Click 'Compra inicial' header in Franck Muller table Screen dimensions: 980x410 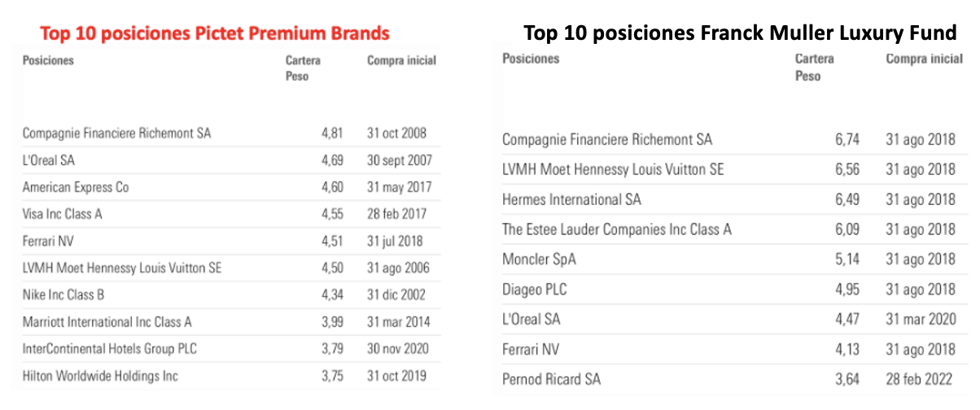click(924, 59)
